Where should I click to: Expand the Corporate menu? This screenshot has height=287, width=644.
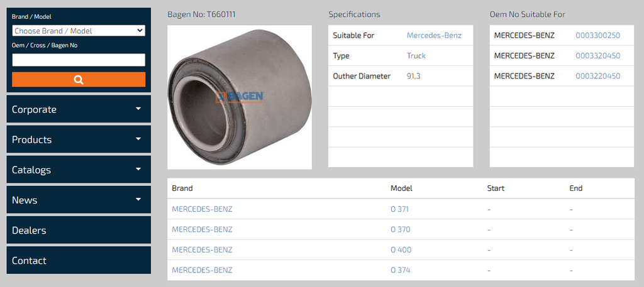pyautogui.click(x=79, y=109)
